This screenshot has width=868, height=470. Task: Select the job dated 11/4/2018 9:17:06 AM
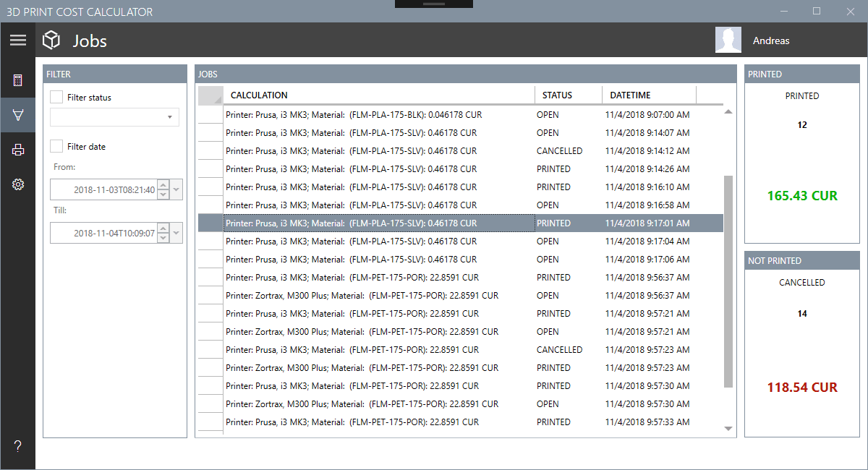point(461,260)
